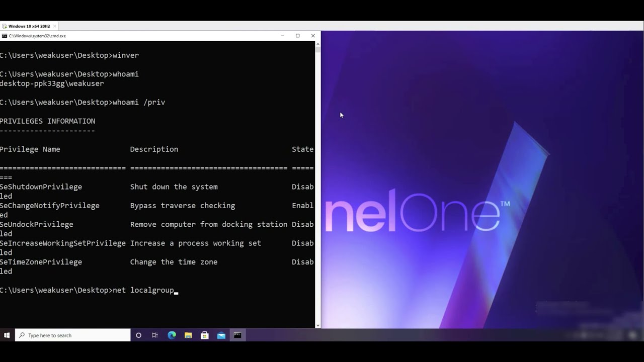Click the search magnifier icon in taskbar
This screenshot has height=362, width=644.
(x=22, y=335)
